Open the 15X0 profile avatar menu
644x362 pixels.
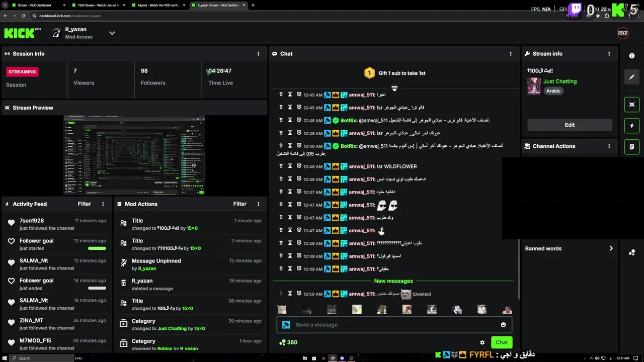[x=622, y=33]
